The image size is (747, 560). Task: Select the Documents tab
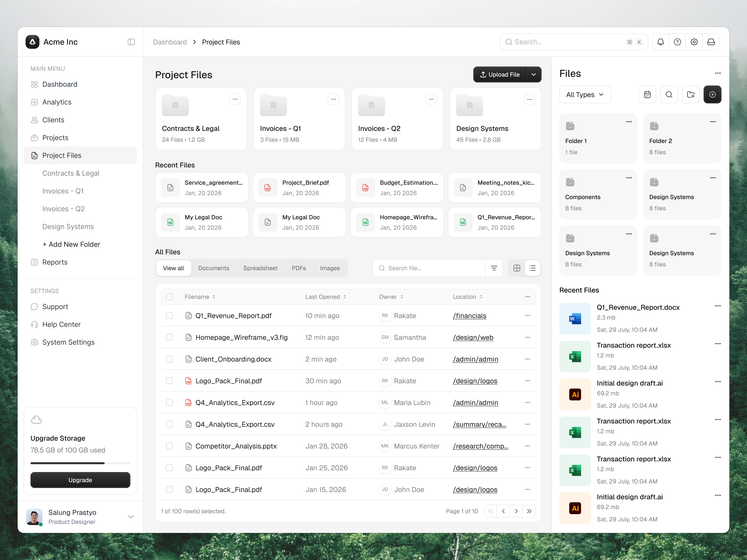(x=214, y=268)
